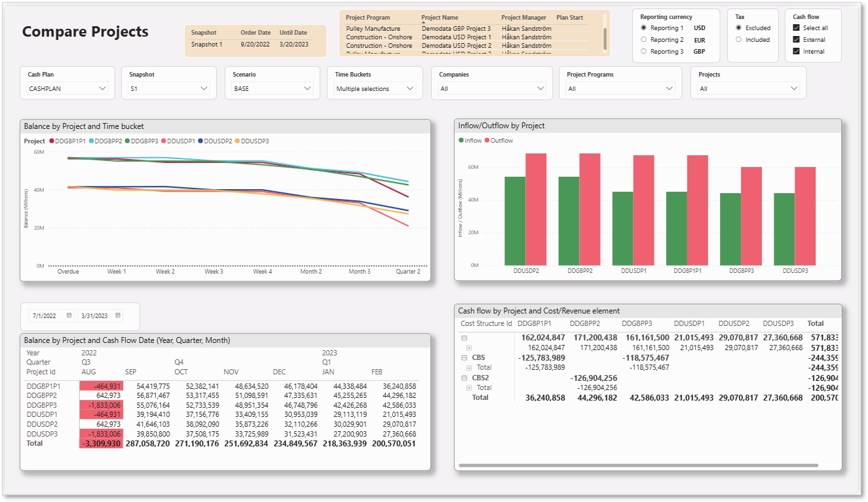
Task: Open the Projects dropdown
Action: [x=749, y=88]
